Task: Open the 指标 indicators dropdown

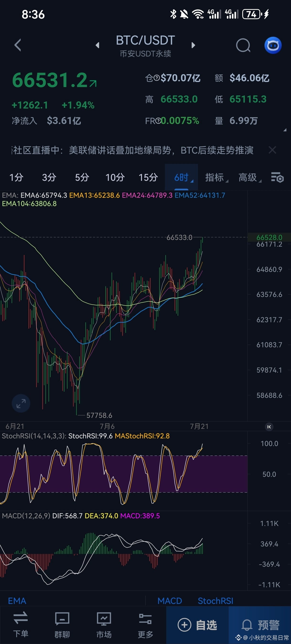Action: pyautogui.click(x=217, y=177)
